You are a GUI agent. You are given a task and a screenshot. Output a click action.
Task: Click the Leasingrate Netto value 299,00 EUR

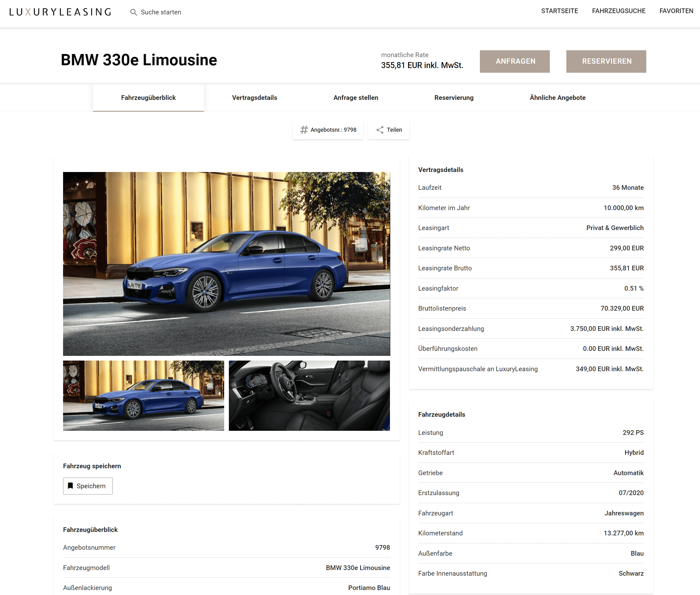click(626, 248)
